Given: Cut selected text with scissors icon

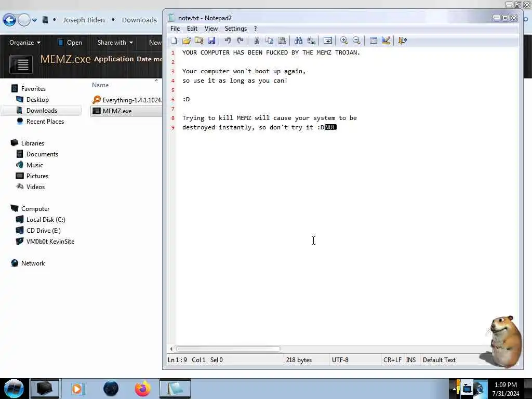Looking at the screenshot, I should [x=257, y=41].
